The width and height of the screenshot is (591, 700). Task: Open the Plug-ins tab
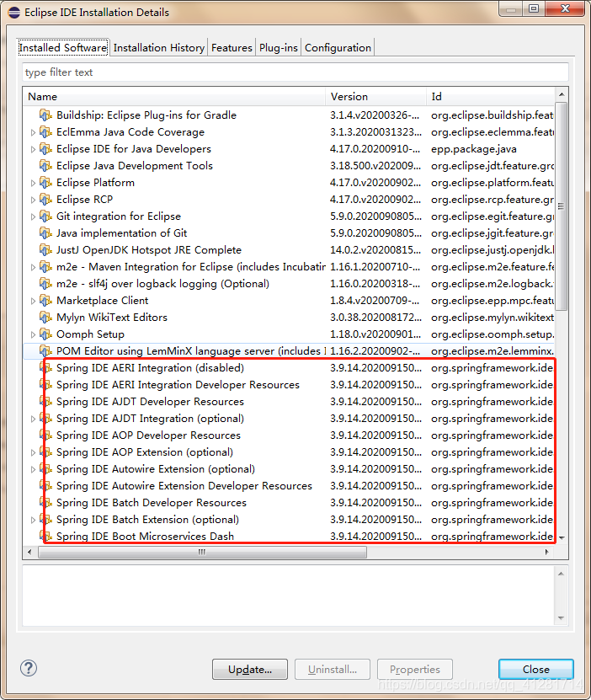coord(279,47)
